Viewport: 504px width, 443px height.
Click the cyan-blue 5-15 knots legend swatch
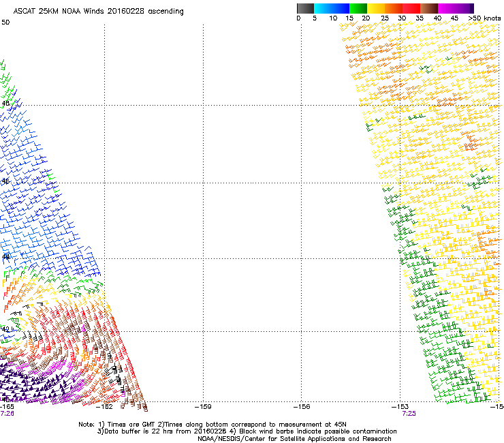pos(332,8)
